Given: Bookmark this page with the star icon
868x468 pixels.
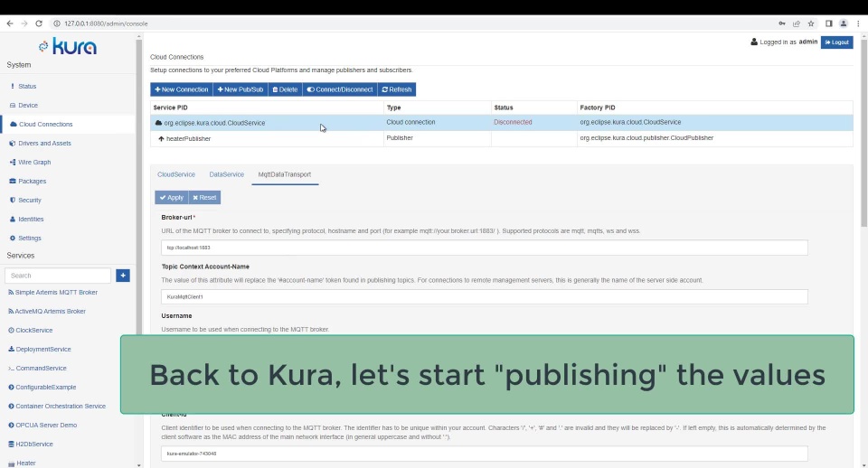Looking at the screenshot, I should pyautogui.click(x=811, y=23).
